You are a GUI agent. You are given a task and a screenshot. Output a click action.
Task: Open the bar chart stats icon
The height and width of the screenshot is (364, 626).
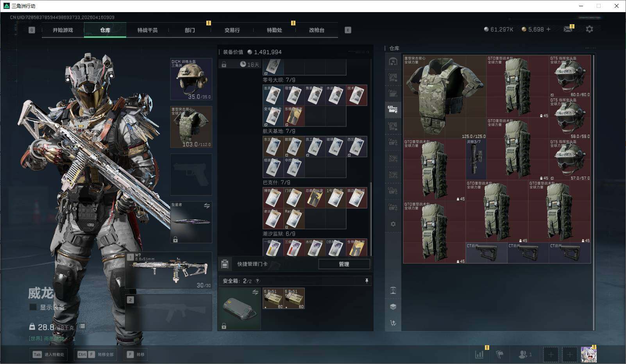point(479,354)
